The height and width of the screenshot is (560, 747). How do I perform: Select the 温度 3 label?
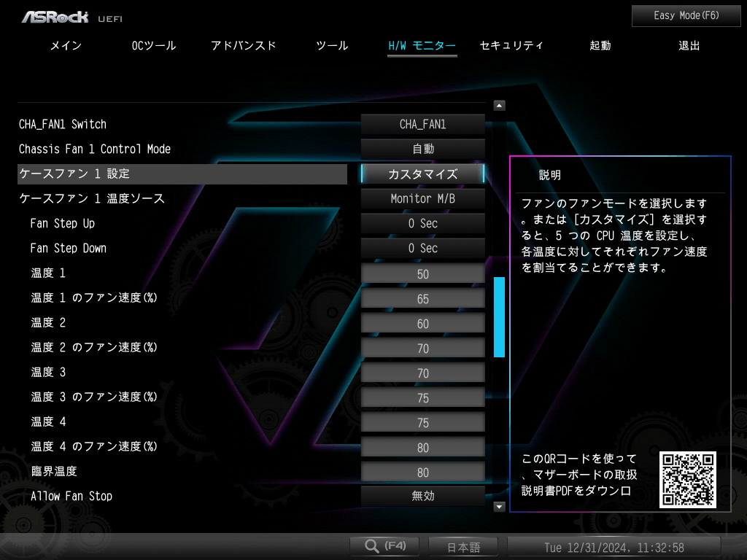(48, 372)
